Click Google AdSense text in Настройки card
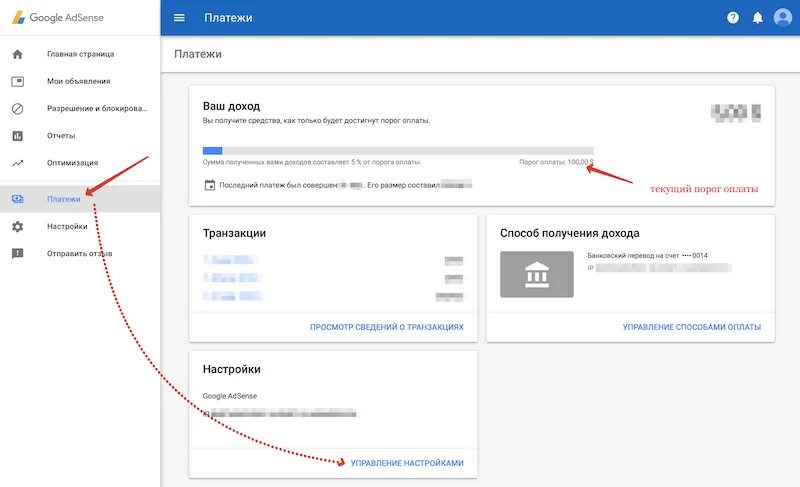This screenshot has width=800, height=487. [230, 396]
